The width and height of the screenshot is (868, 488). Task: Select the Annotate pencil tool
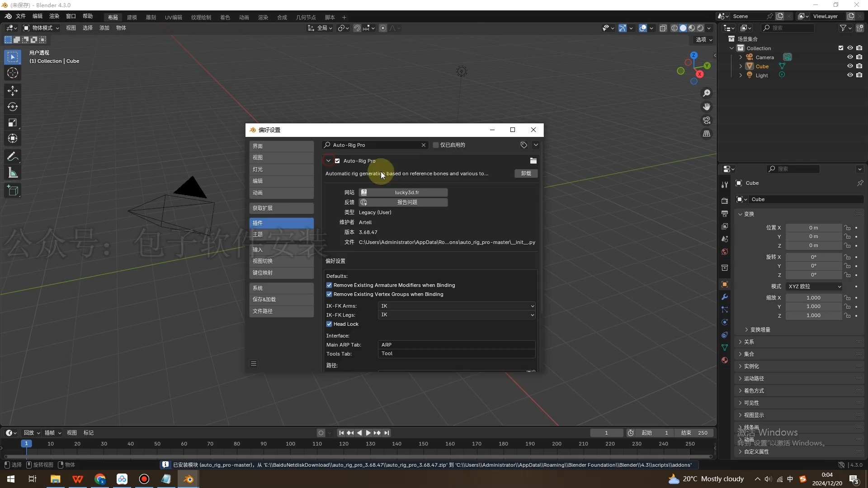tap(13, 157)
